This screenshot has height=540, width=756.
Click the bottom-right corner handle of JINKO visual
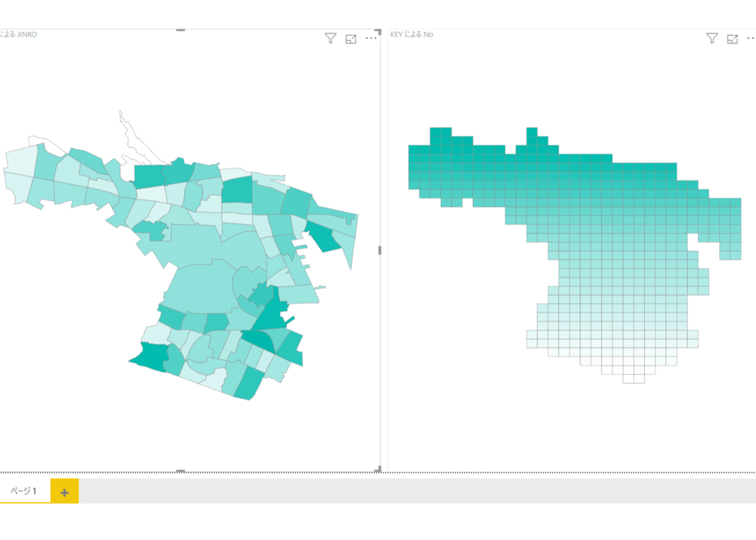tap(379, 469)
